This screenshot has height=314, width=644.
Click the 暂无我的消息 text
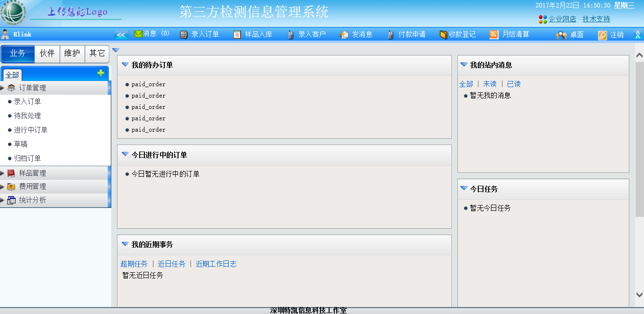coord(490,95)
